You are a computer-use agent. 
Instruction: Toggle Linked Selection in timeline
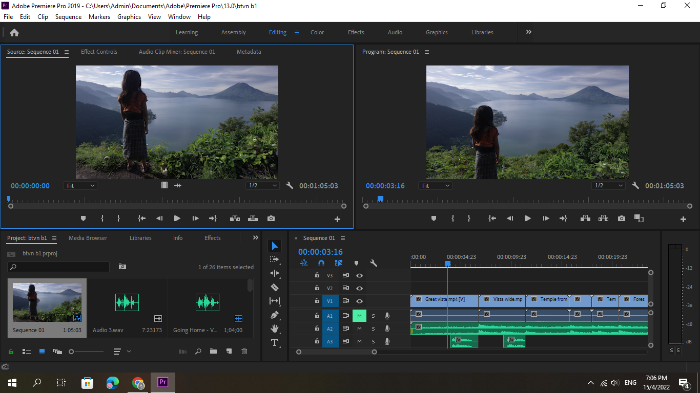pos(338,263)
